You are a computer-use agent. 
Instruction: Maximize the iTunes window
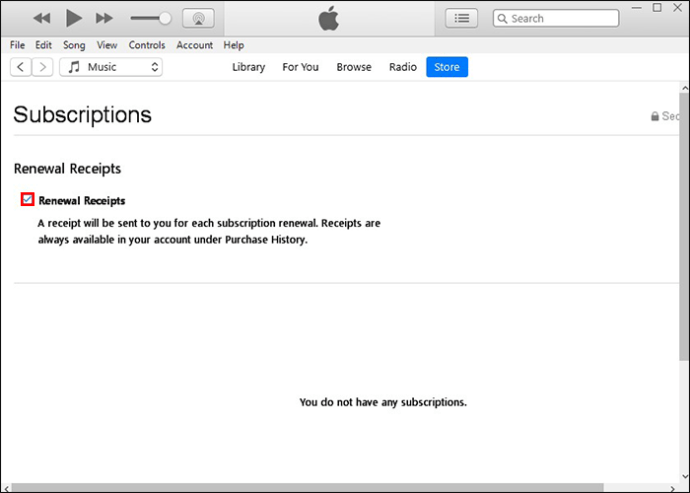(657, 8)
